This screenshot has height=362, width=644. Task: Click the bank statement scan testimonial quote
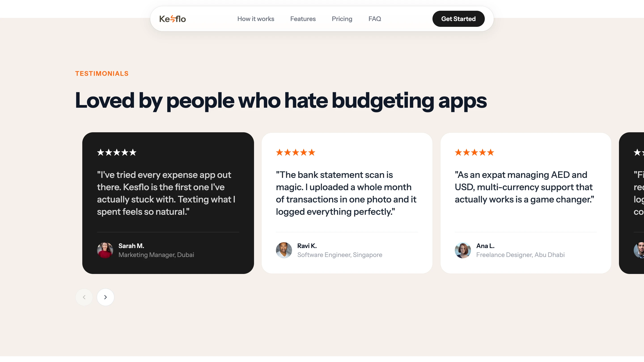click(x=346, y=193)
